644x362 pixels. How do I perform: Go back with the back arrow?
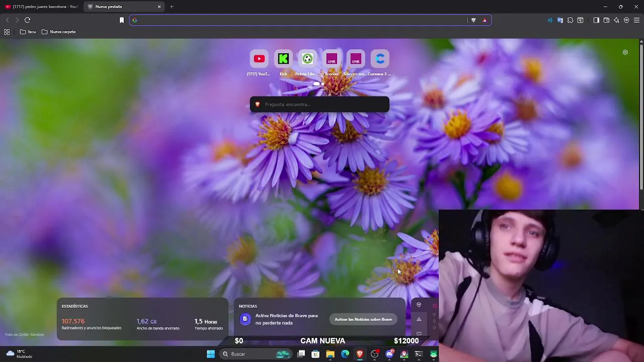7,20
